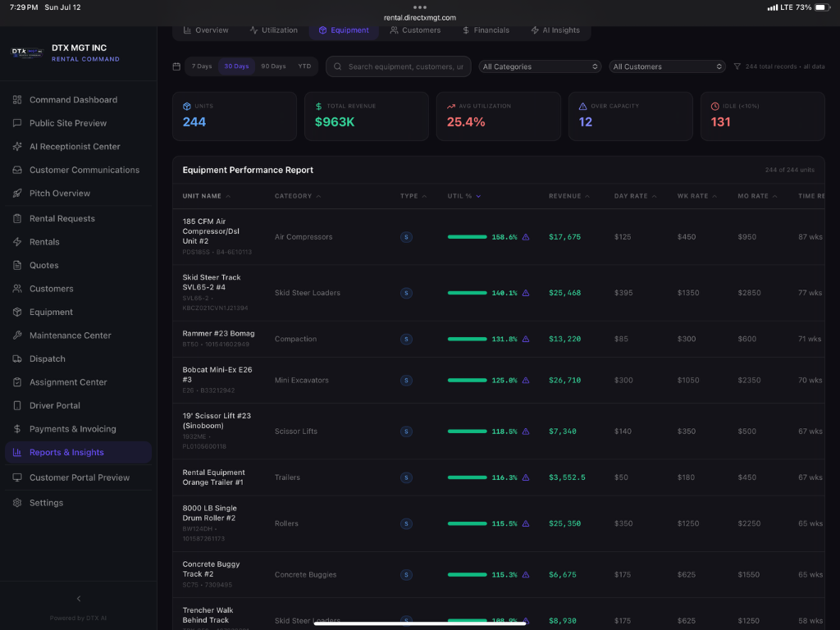Click the Over Capacity 12 card
The image size is (840, 630).
631,116
